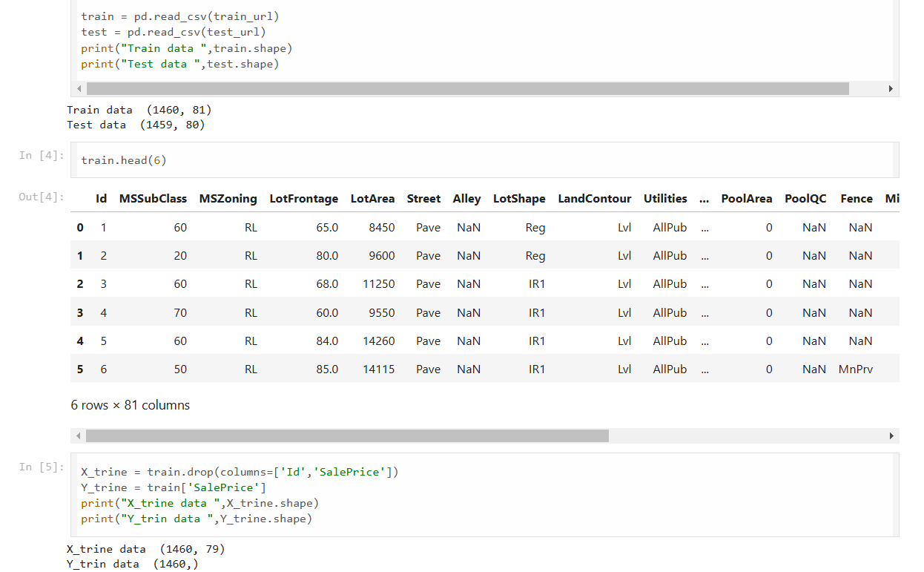Screen dimensions: 924x572
Task: Click left arrow of dataframe output scrollbar
Action: tap(79, 436)
